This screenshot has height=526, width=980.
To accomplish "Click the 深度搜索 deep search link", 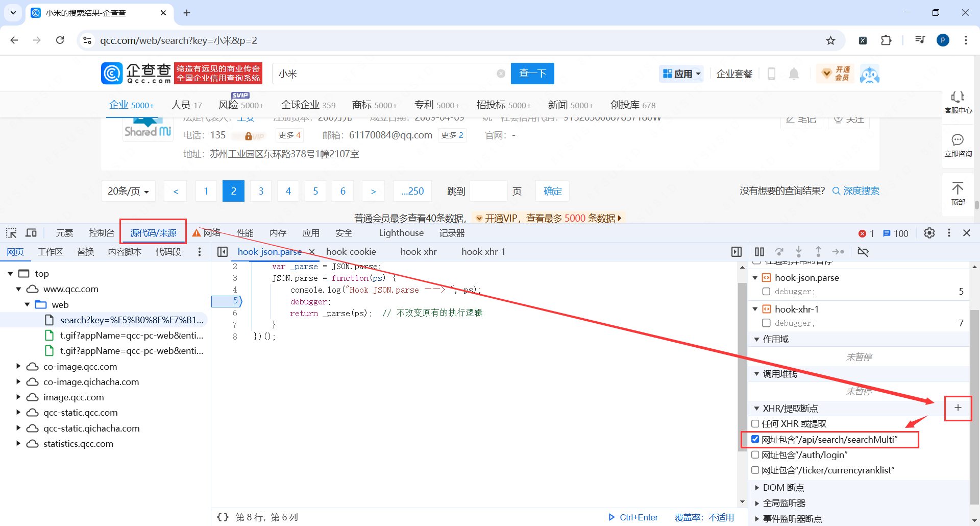I will coord(856,191).
